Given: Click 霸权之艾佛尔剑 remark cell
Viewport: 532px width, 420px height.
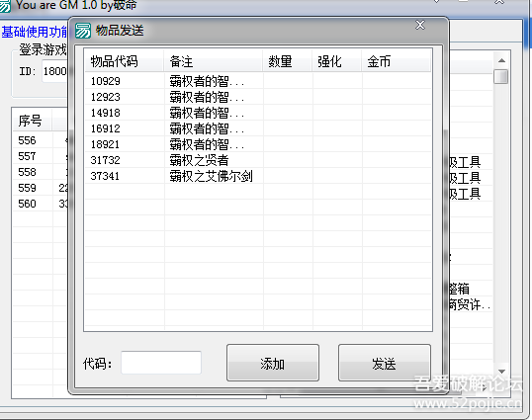Looking at the screenshot, I should 211,176.
